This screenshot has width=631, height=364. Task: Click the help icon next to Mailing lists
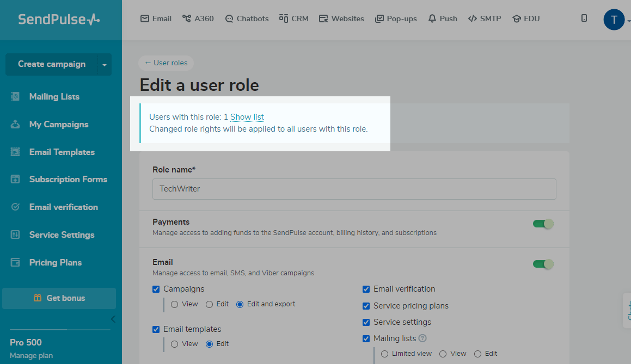[422, 338]
